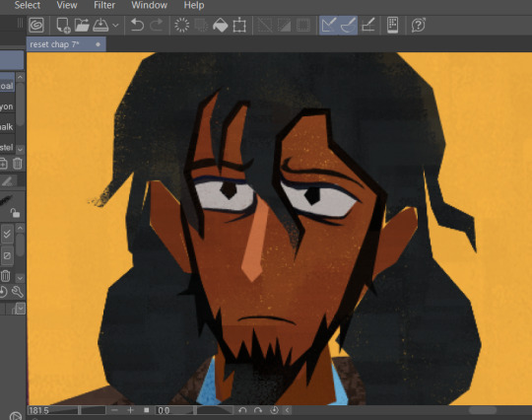The width and height of the screenshot is (532, 420).
Task: Fit canvas to screen square button
Action: 146,410
